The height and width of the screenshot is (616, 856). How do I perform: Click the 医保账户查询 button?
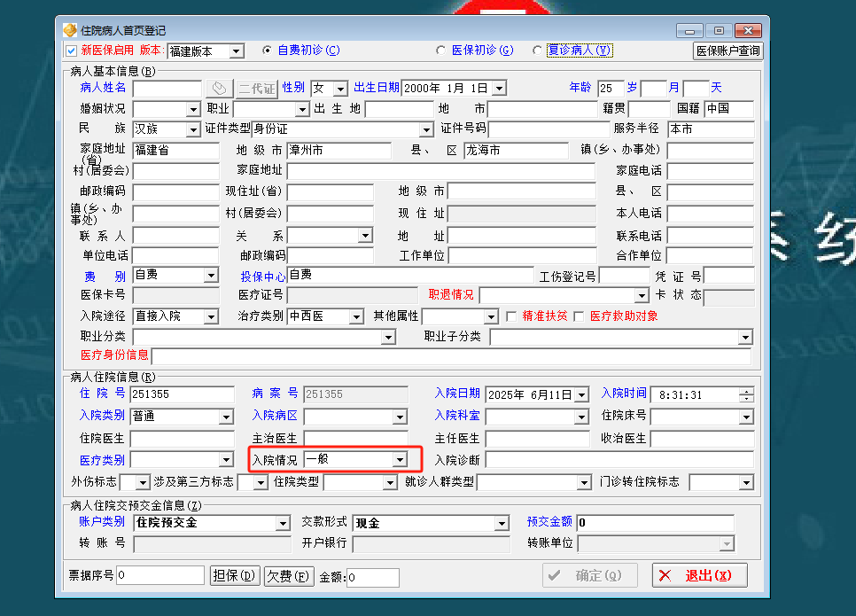point(728,51)
